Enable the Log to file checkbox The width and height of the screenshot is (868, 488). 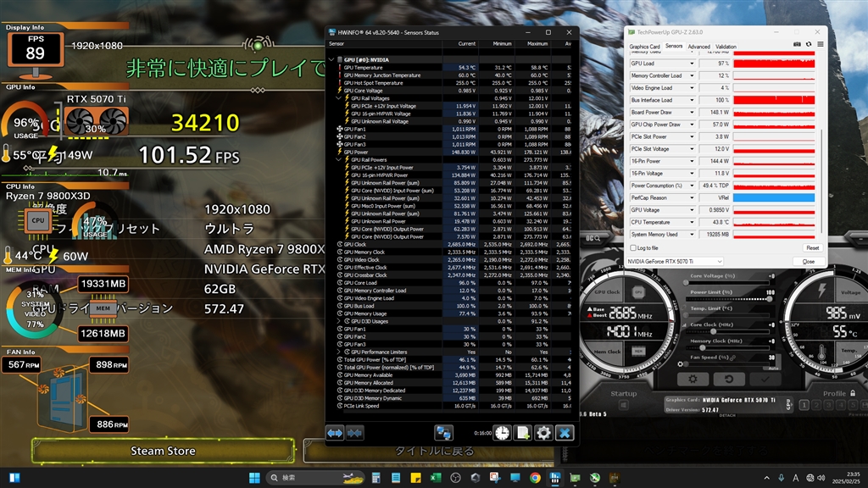click(x=633, y=248)
